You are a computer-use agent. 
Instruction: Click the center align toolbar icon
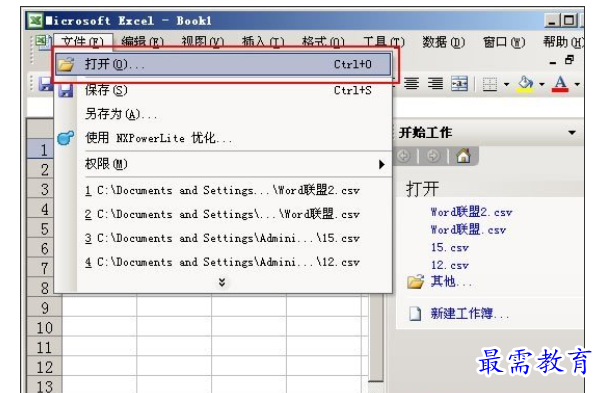click(x=412, y=83)
